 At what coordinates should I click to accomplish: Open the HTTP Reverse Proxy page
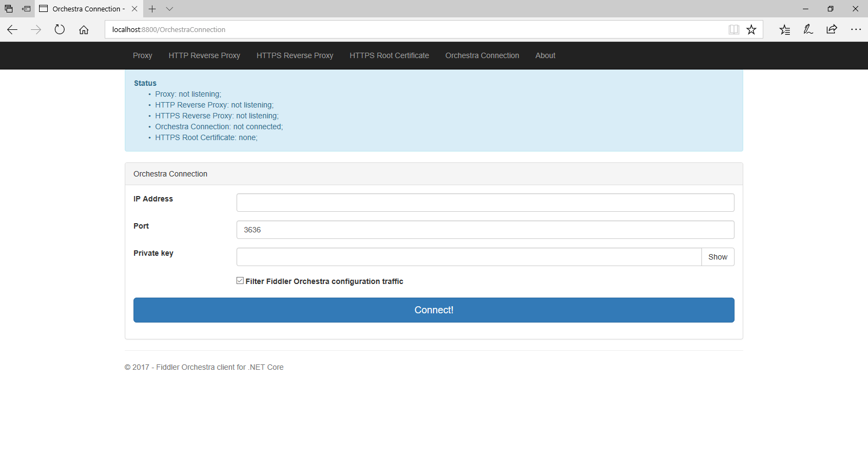click(204, 55)
